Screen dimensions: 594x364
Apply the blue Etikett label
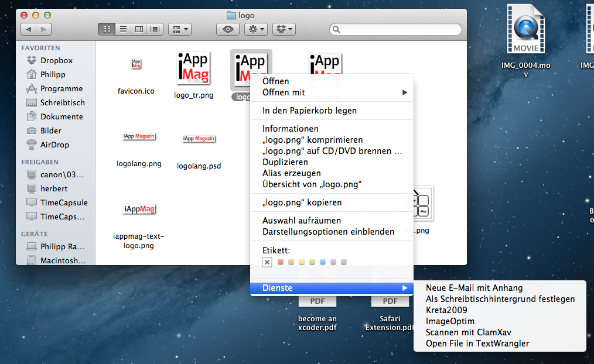point(323,262)
